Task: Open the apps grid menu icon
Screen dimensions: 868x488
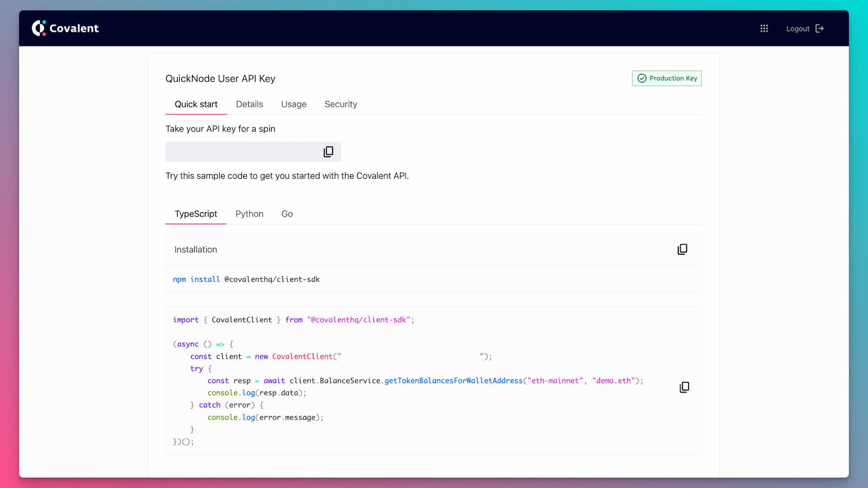Action: tap(764, 29)
